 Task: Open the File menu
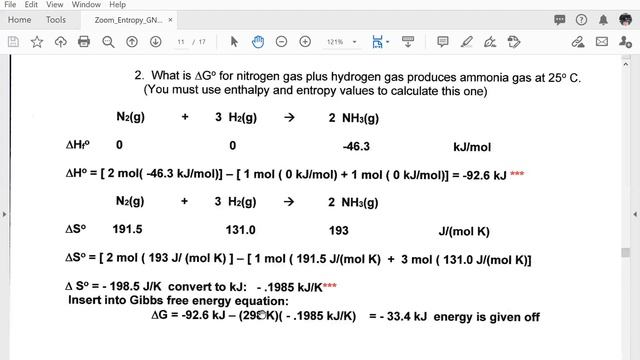10,4
